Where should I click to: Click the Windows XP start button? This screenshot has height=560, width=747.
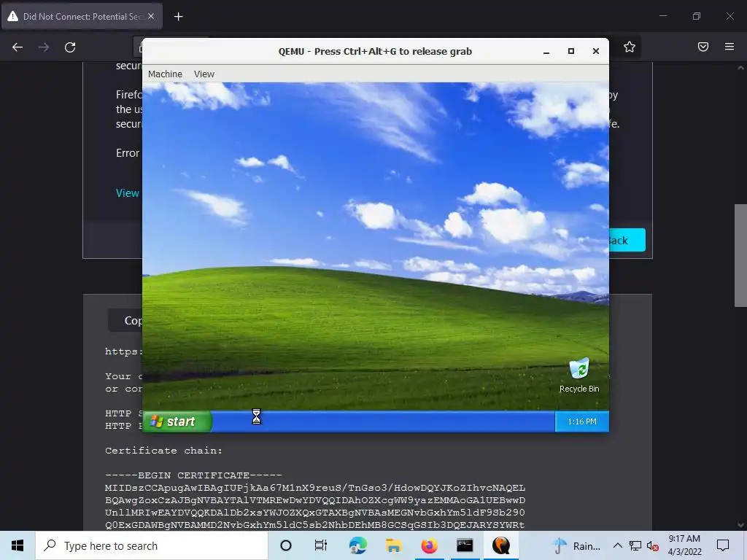pos(177,421)
